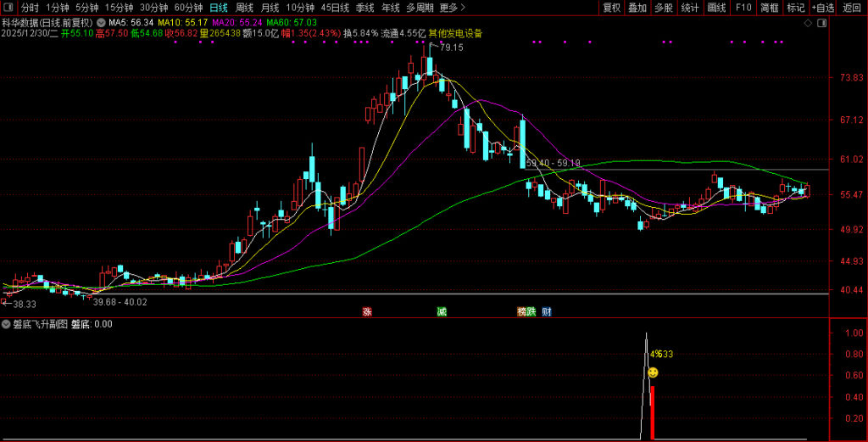
Task: Click the panel layout icon at top-left
Action: click(x=8, y=8)
